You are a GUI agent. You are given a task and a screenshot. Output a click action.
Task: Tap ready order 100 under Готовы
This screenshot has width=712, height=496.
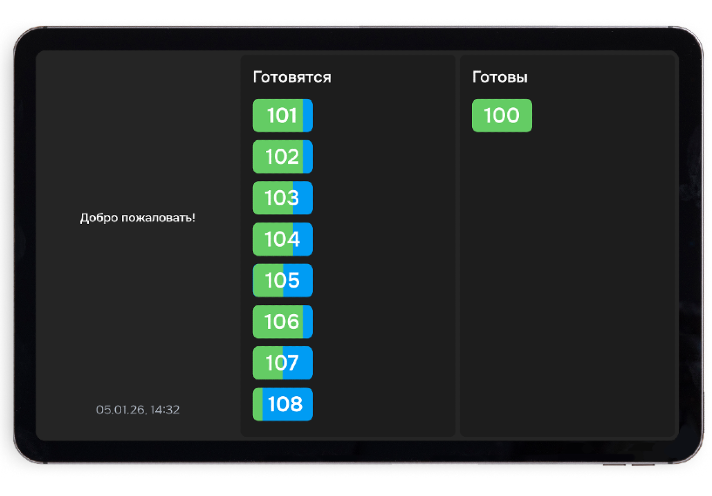pyautogui.click(x=501, y=116)
